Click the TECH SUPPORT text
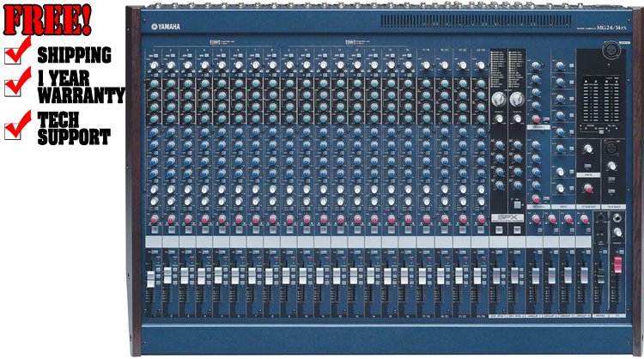 (x=74, y=129)
